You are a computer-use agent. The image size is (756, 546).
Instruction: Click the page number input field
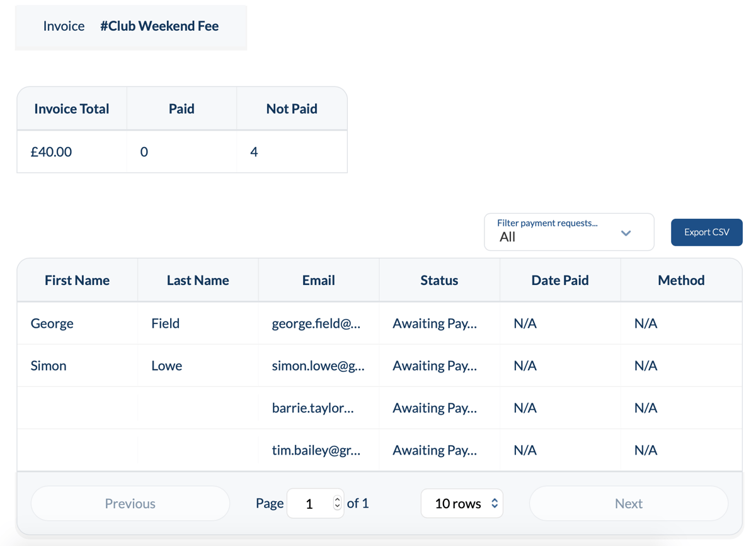(x=312, y=503)
